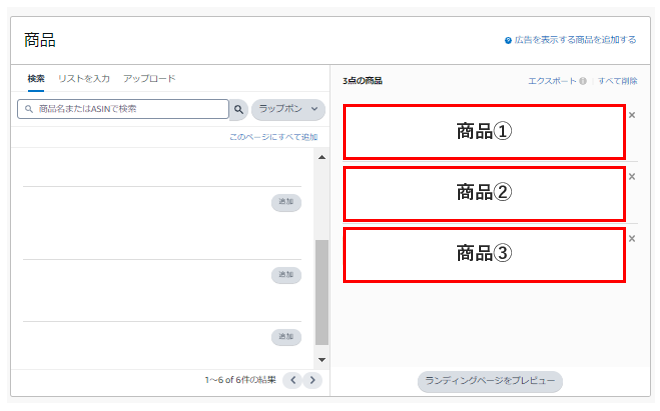Click the info icon next to エクスポート

tap(583, 81)
